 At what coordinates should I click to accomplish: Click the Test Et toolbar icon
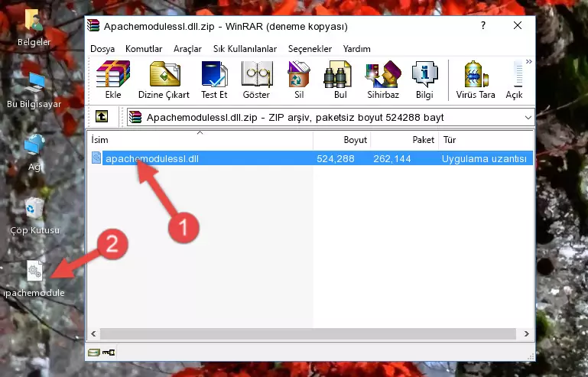(214, 80)
